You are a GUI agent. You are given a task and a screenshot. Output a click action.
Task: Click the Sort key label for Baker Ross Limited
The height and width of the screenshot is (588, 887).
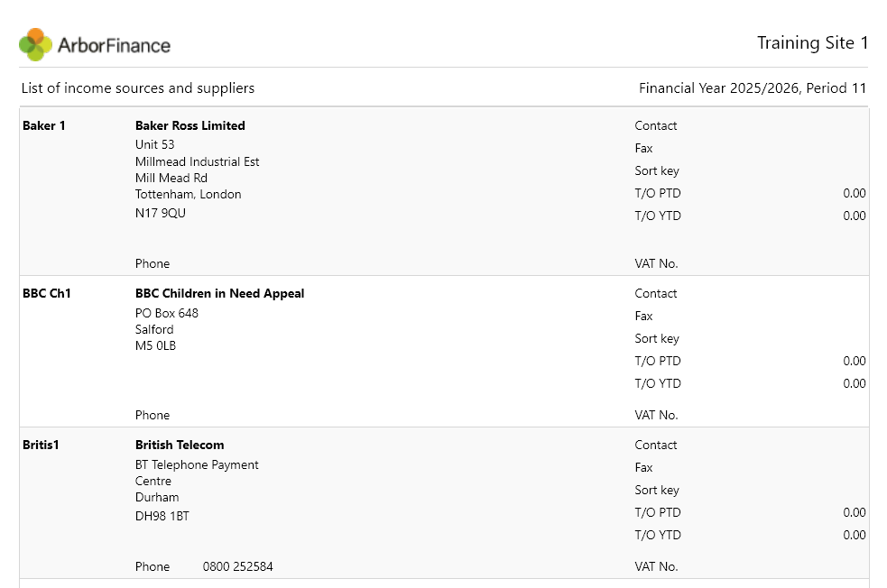click(657, 170)
